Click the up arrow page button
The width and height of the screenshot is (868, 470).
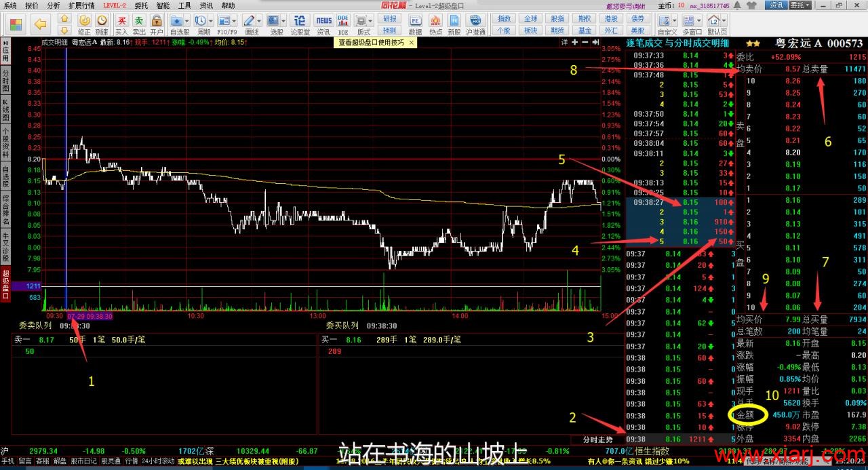point(64,19)
